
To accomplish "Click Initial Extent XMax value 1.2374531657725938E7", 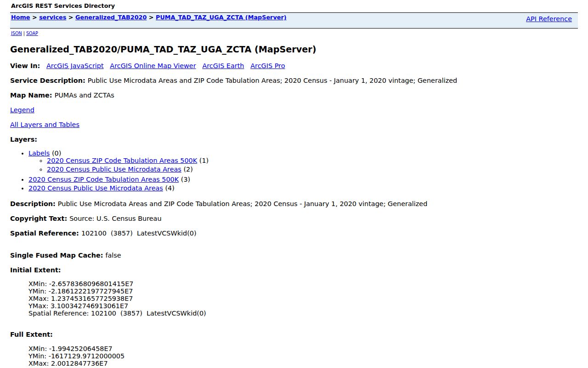I will coord(92,299).
